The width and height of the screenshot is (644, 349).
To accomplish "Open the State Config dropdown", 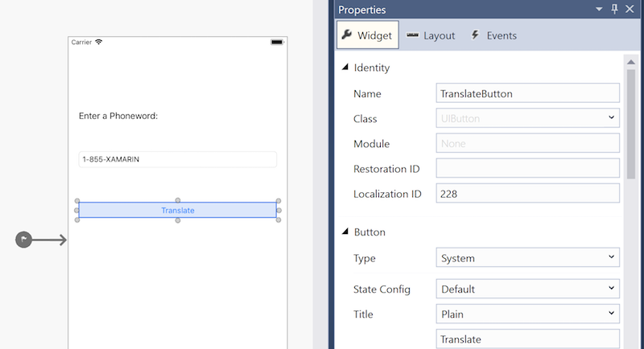I will point(527,289).
